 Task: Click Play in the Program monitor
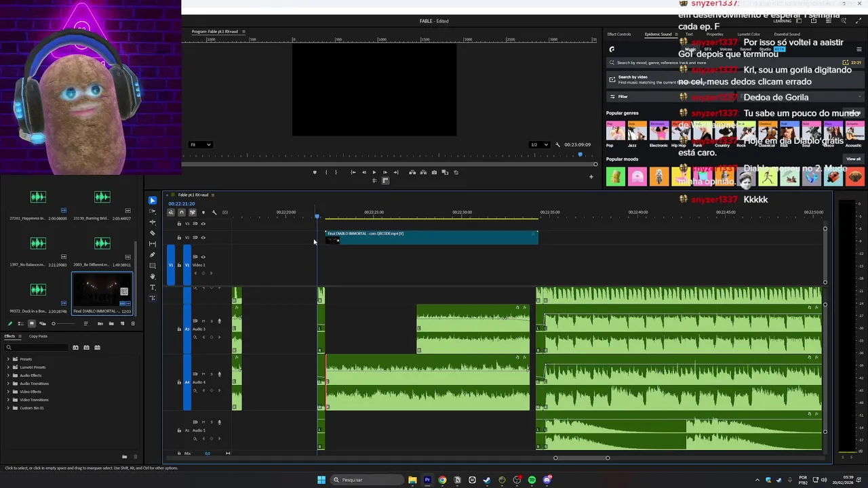pos(374,172)
